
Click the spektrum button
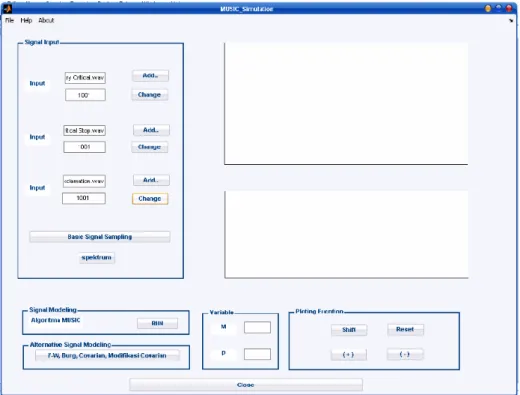[97, 257]
